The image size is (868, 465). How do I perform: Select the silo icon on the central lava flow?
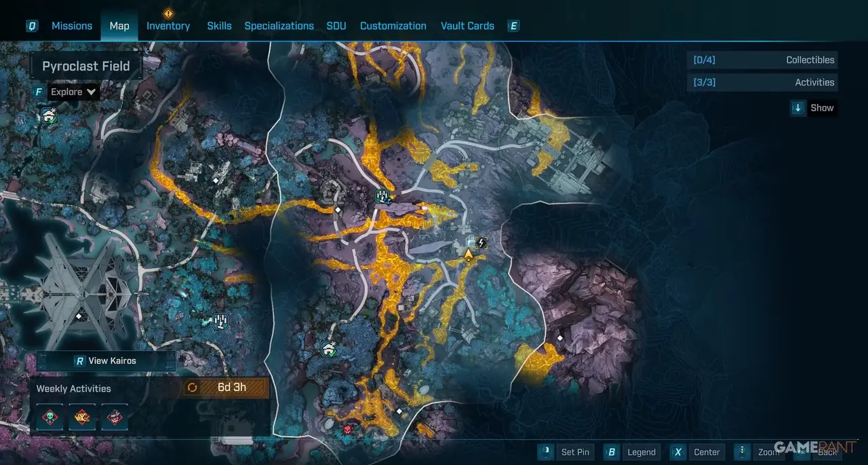point(384,197)
